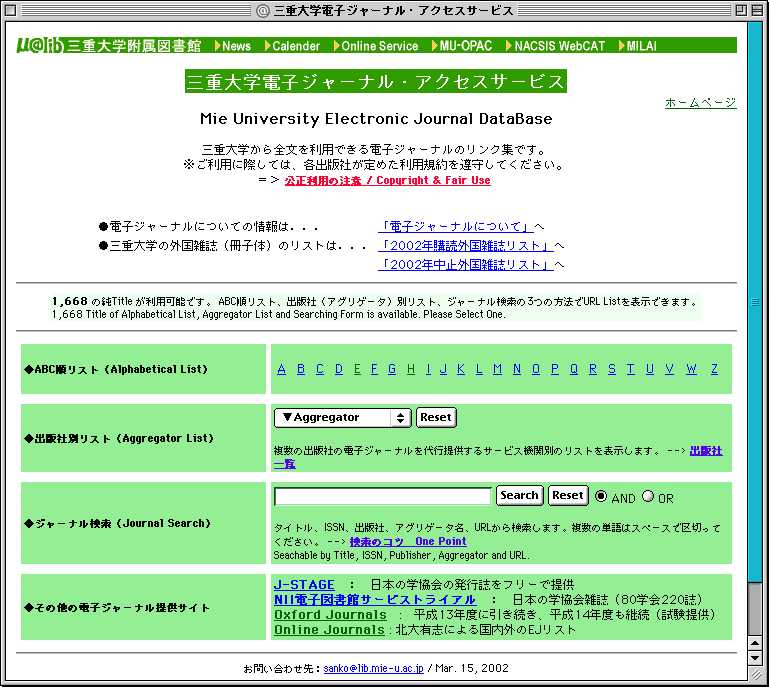Select the AND radio button
The height and width of the screenshot is (687, 769).
point(601,496)
